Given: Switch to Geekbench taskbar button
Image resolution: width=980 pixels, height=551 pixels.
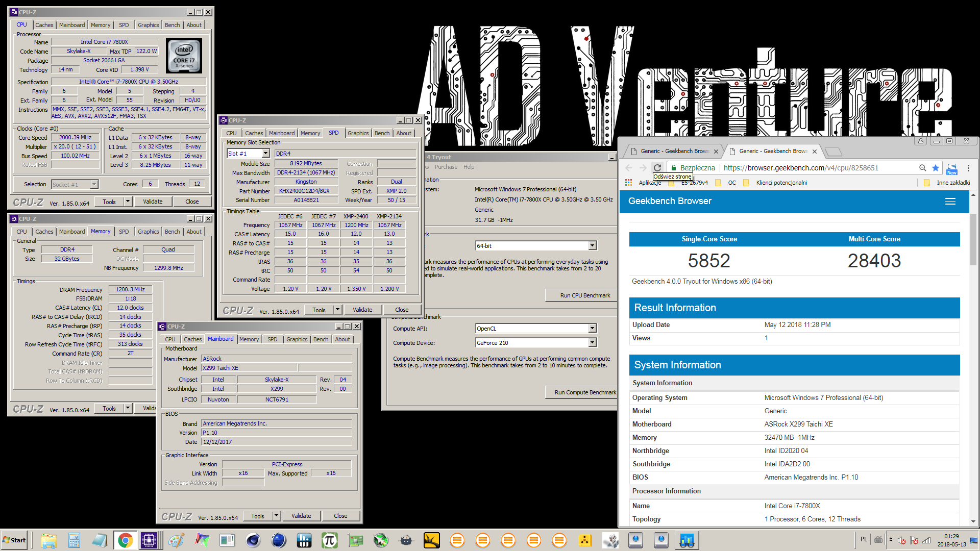Looking at the screenshot, I should pyautogui.click(x=687, y=540).
